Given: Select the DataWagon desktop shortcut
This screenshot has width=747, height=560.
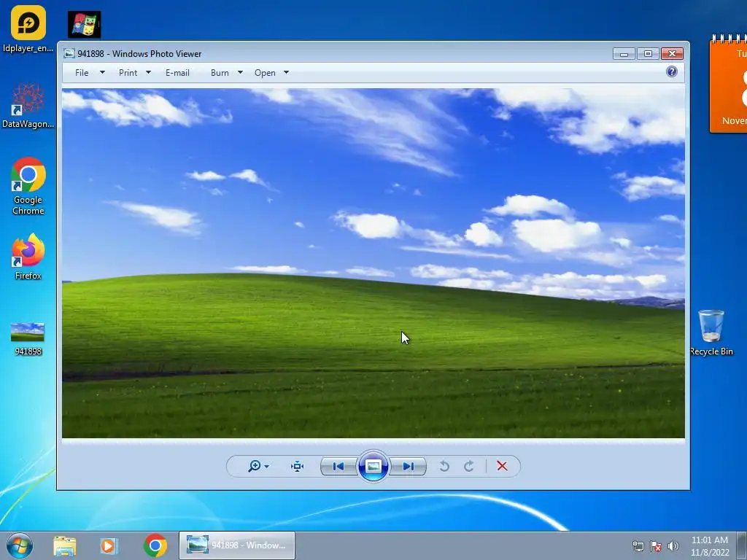Looking at the screenshot, I should [x=28, y=106].
